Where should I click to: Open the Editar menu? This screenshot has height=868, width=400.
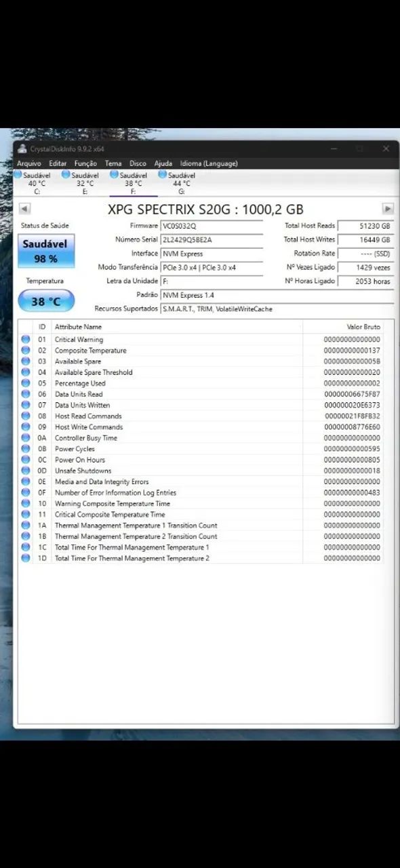coord(58,163)
